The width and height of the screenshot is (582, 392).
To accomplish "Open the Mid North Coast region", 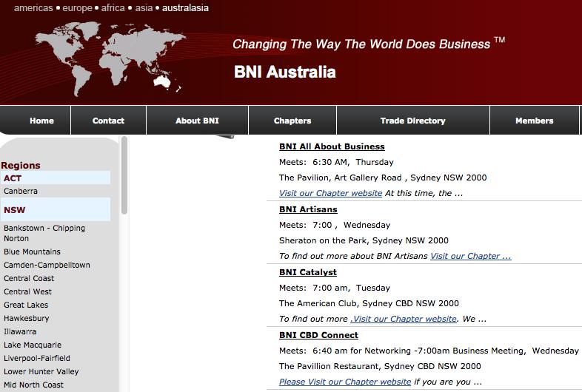I will (34, 385).
